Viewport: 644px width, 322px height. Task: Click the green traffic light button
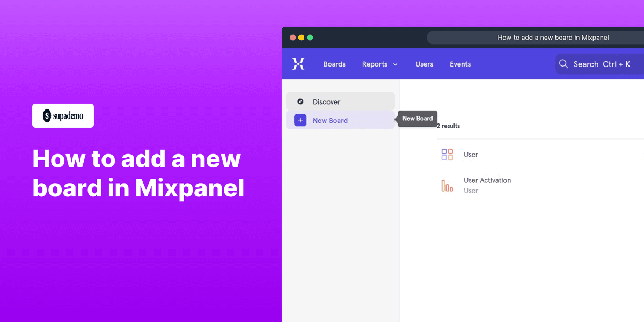click(x=310, y=38)
